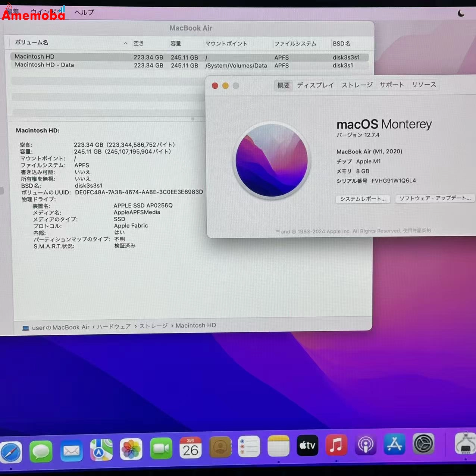Open Podcasts from the Dock

(365, 445)
